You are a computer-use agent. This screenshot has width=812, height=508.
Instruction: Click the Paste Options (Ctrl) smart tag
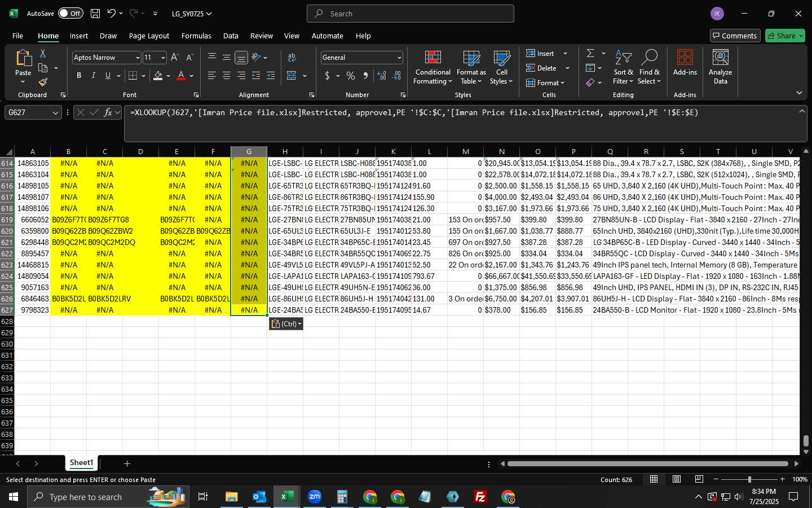coord(286,324)
